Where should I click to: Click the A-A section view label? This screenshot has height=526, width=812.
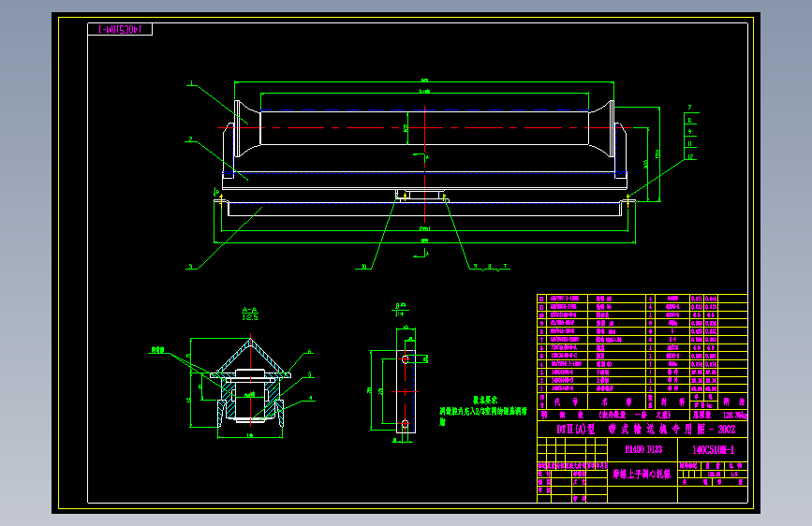(250, 314)
